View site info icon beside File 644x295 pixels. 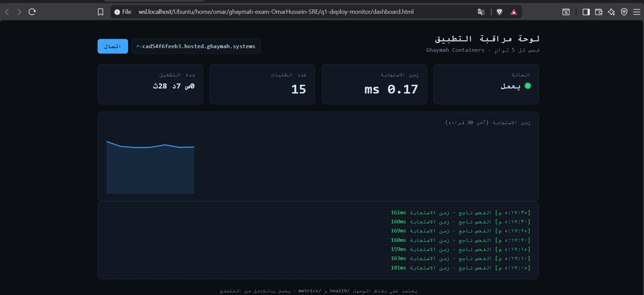click(x=117, y=12)
